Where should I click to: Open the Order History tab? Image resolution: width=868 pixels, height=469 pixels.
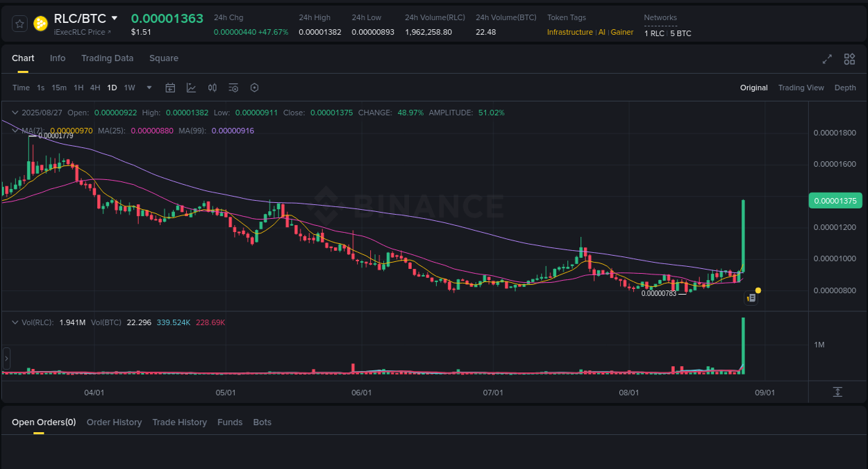(114, 422)
